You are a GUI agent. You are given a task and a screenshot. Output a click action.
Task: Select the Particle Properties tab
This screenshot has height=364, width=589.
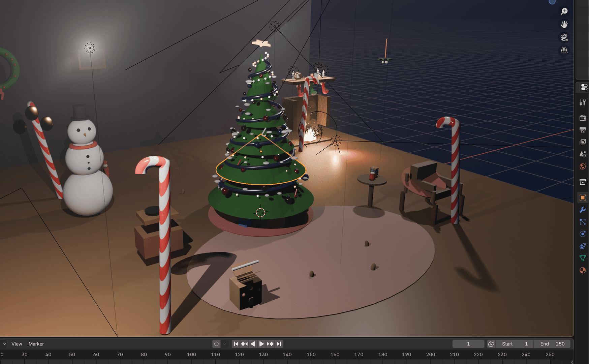(583, 222)
